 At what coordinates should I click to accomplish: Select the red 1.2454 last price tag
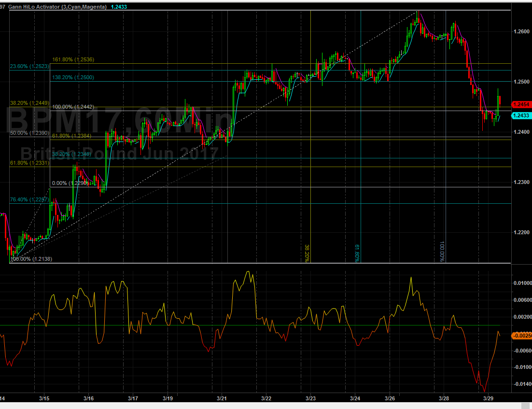(x=521, y=104)
